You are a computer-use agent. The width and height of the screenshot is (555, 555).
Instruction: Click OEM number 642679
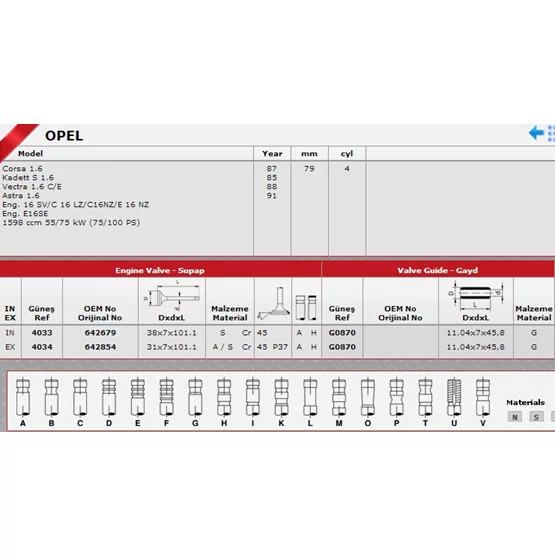pos(100,333)
